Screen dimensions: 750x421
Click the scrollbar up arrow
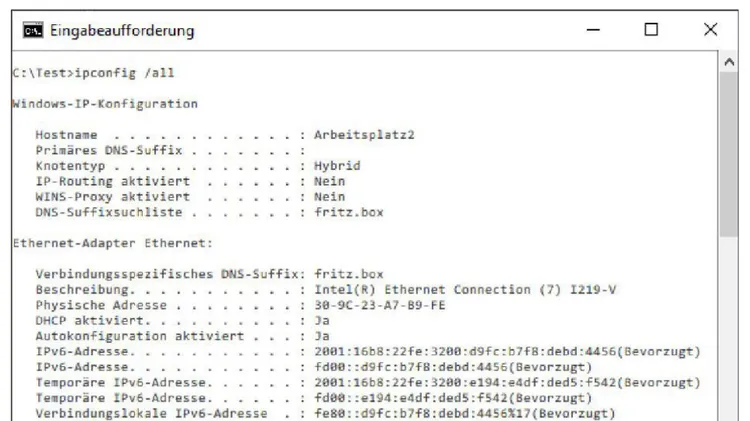pyautogui.click(x=729, y=62)
